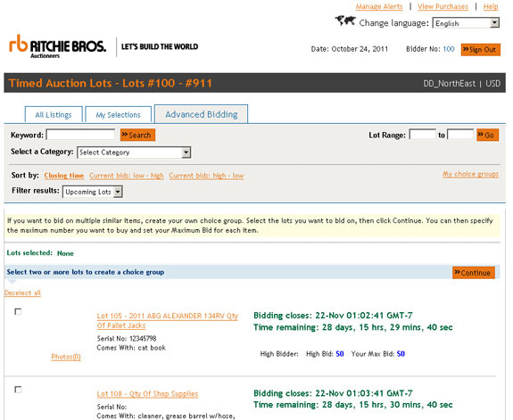Viewport: 513px width, 420px height.
Task: Open the Change language dropdown
Action: [x=466, y=23]
